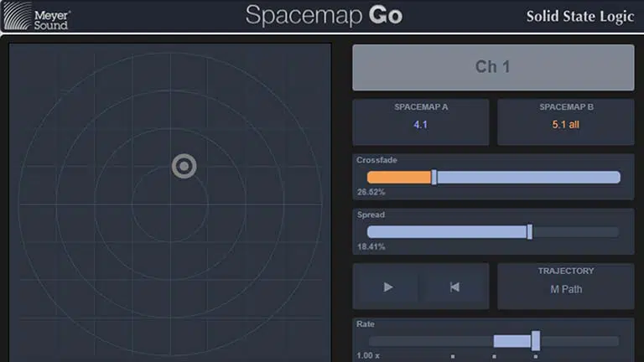Click the Crossfade slider handle
This screenshot has width=644, height=362.
coord(434,178)
